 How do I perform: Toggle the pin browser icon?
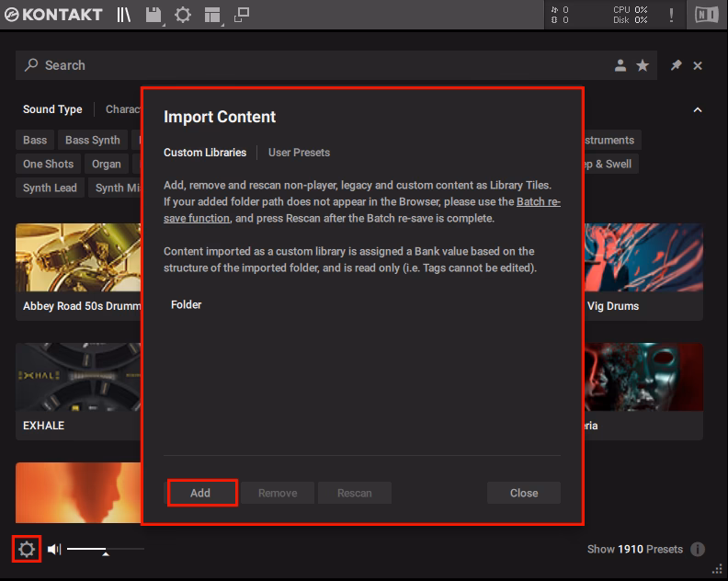pos(676,65)
